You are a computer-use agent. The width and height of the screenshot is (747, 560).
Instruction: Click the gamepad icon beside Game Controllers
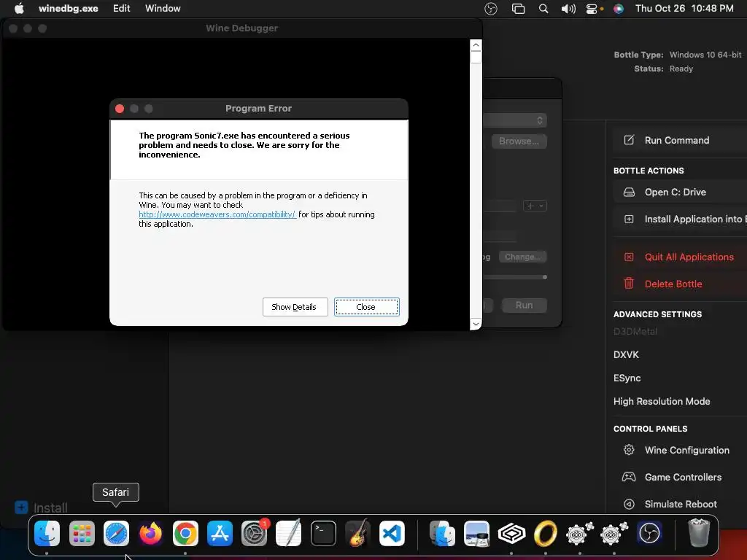(629, 477)
